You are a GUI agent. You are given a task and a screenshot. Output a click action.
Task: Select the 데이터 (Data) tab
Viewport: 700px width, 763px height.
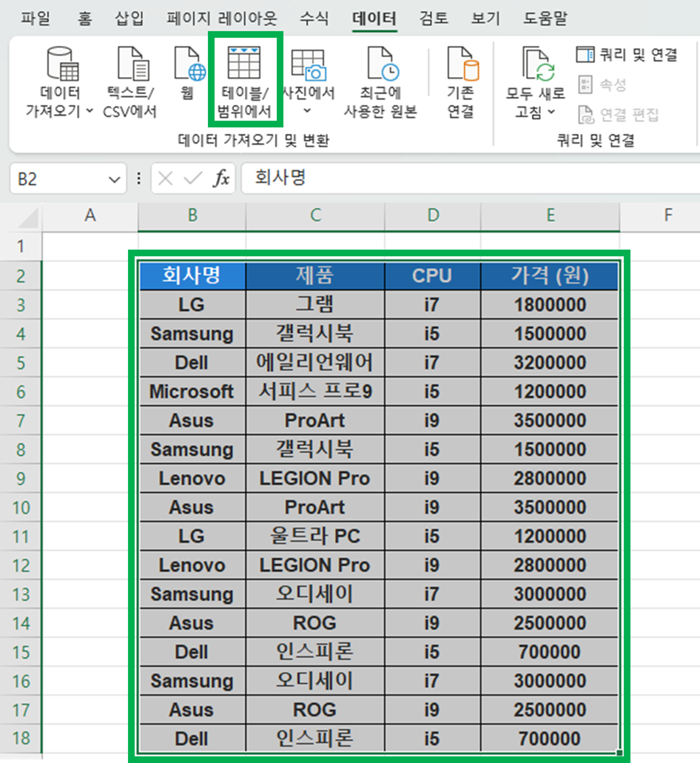click(374, 19)
